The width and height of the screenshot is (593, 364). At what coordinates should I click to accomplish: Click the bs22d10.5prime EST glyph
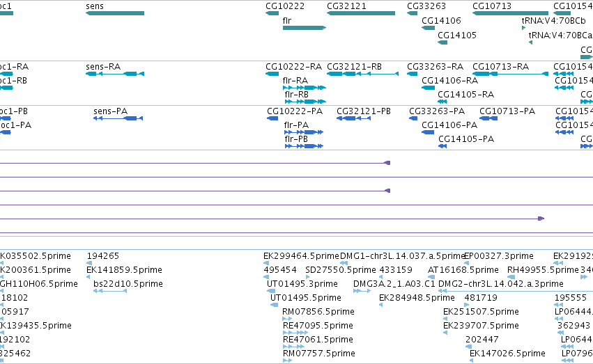[110, 291]
